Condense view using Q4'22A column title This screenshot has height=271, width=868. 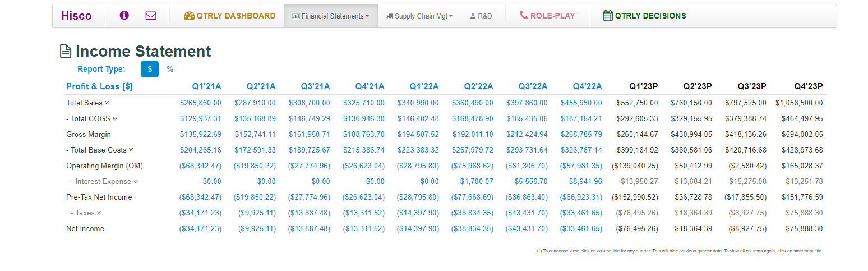(587, 86)
